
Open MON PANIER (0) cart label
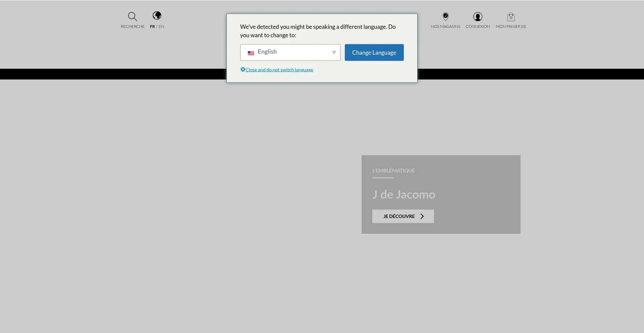511,26
